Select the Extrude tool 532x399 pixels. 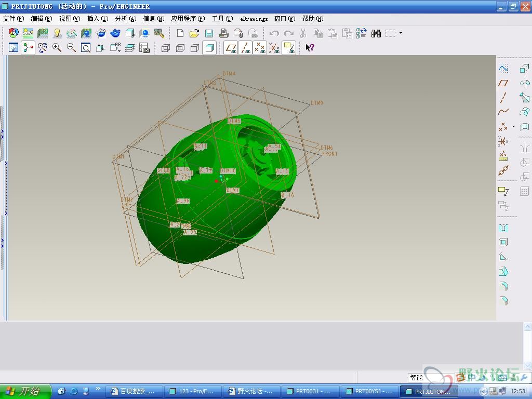tap(525, 69)
